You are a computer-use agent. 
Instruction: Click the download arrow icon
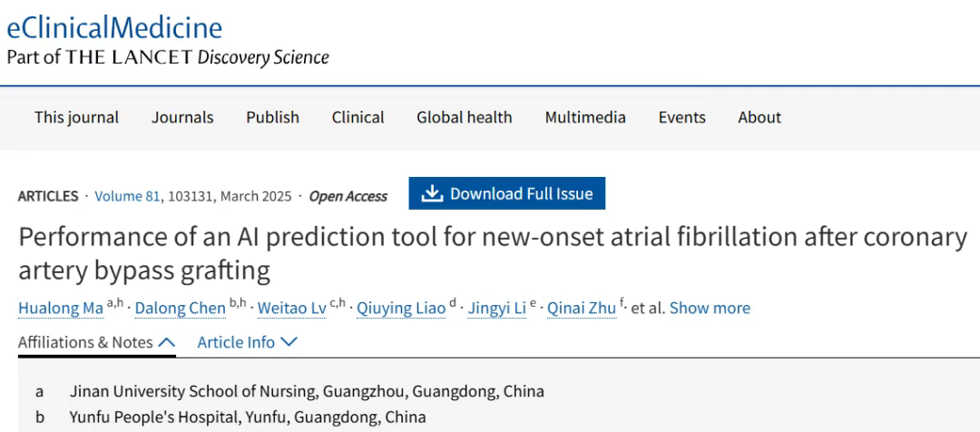click(x=432, y=194)
